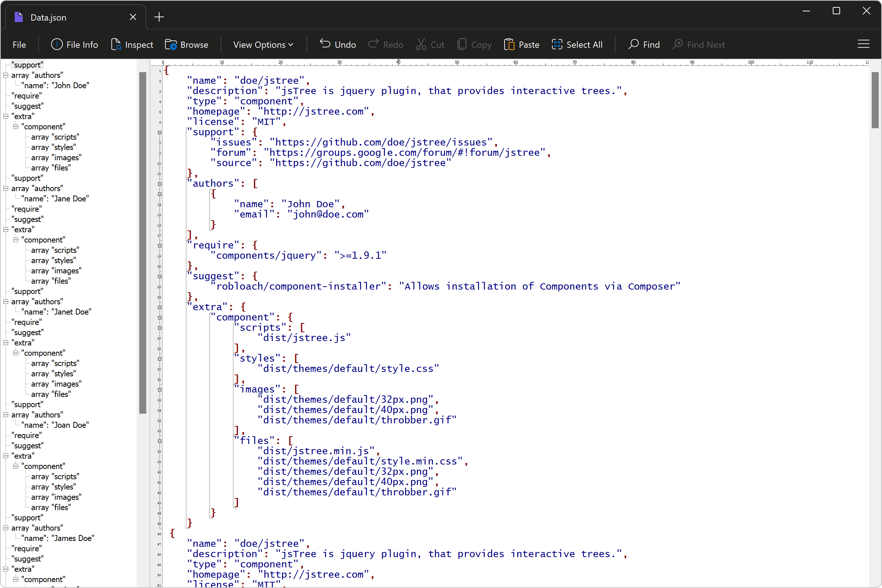Open the View Options dropdown menu
This screenshot has width=882, height=588.
[262, 44]
